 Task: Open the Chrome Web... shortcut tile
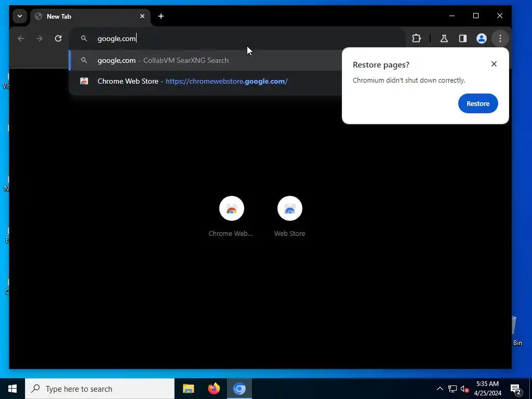231,217
